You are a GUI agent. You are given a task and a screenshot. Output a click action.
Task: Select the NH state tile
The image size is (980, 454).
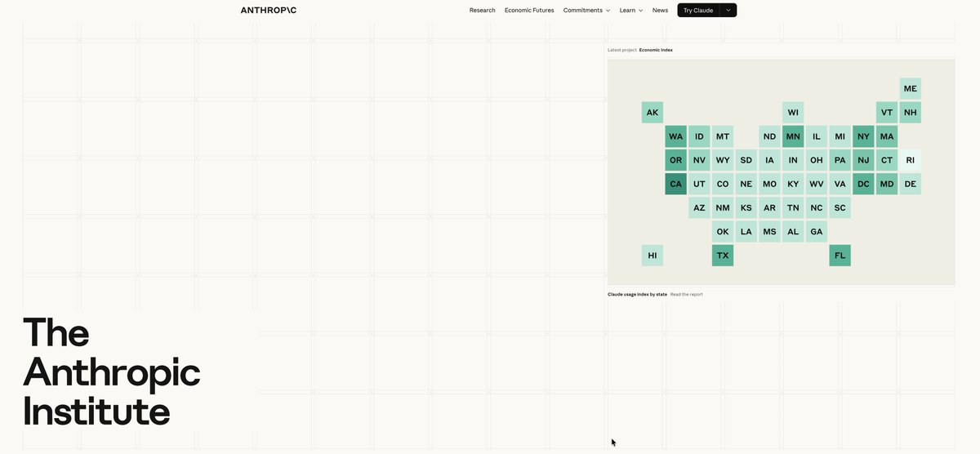[x=911, y=113]
